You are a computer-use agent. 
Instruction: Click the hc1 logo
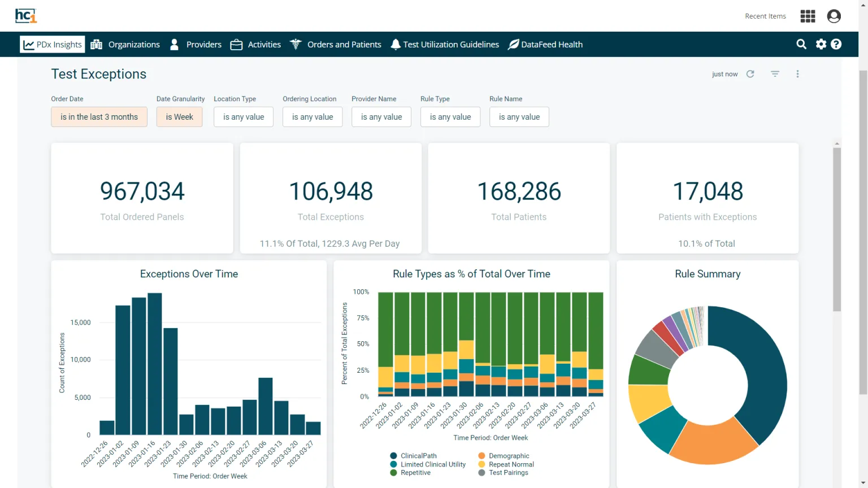click(x=26, y=16)
